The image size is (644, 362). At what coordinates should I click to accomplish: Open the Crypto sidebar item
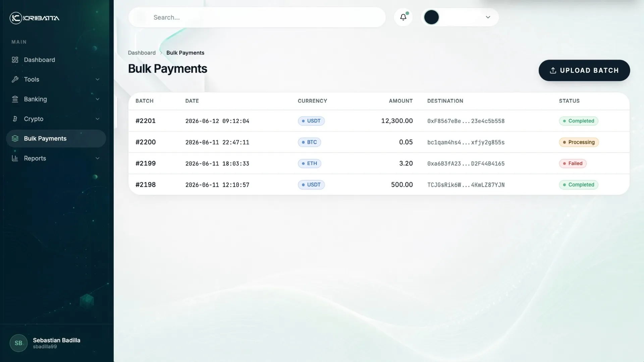point(56,119)
